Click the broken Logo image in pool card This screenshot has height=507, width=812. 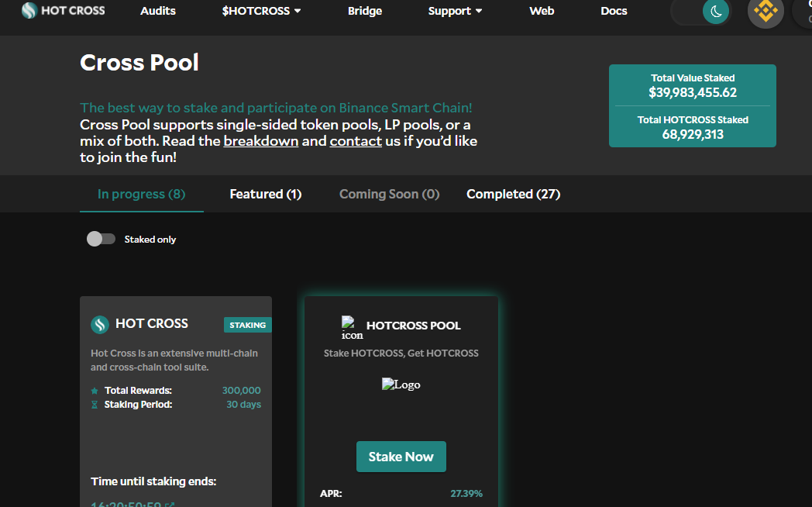(401, 384)
